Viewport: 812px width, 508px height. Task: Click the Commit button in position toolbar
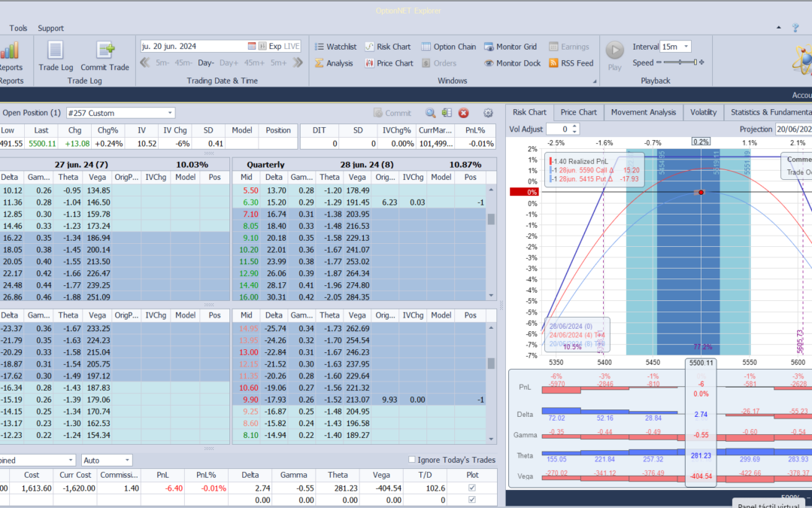click(x=392, y=112)
